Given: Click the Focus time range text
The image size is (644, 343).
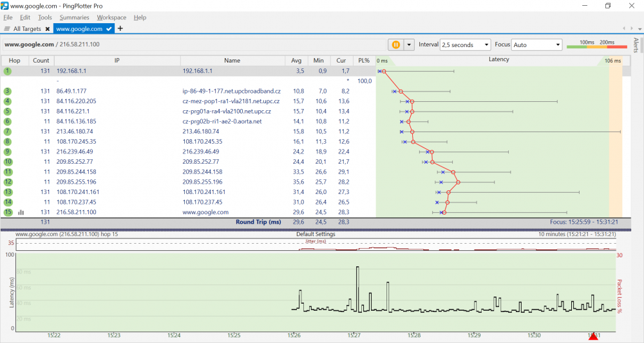Looking at the screenshot, I should (x=584, y=222).
